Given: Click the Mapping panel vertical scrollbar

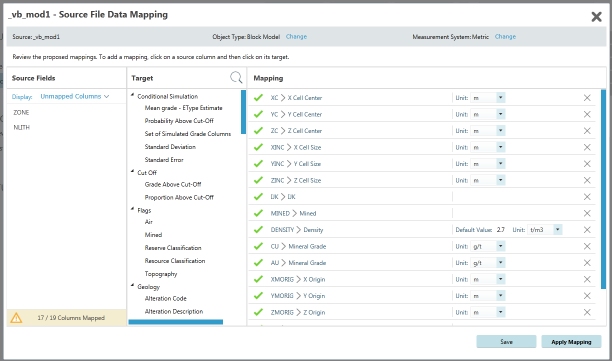Looking at the screenshot, I should 603,189.
